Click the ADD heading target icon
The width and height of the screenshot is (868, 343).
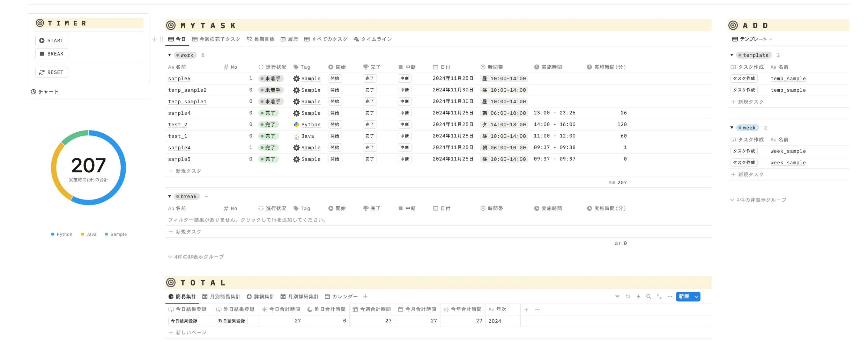733,25
